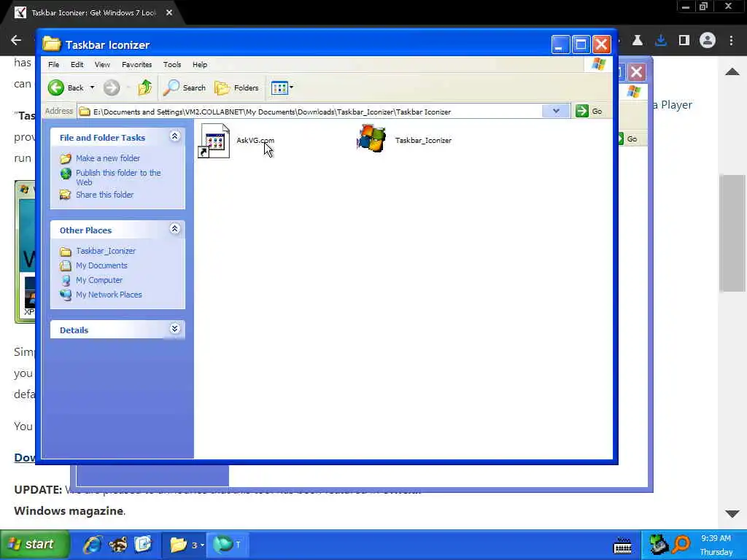
Task: Click the orange magnifier tray icon
Action: tap(682, 544)
